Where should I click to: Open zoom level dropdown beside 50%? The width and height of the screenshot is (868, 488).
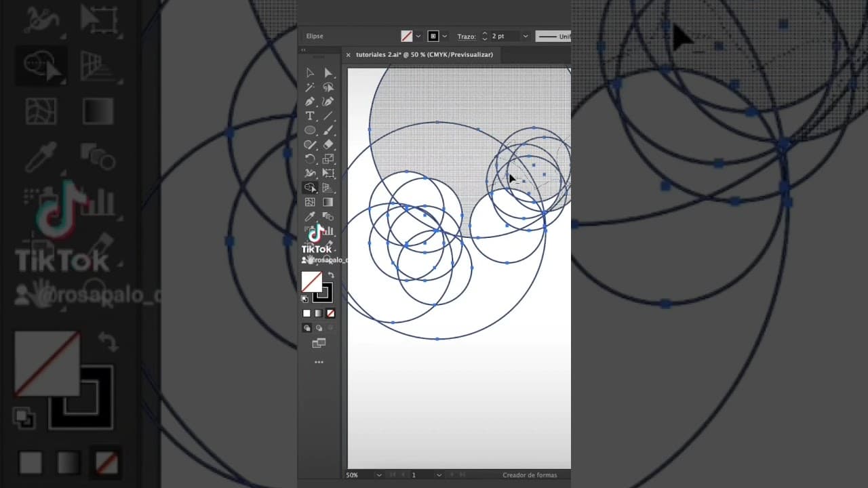378,475
